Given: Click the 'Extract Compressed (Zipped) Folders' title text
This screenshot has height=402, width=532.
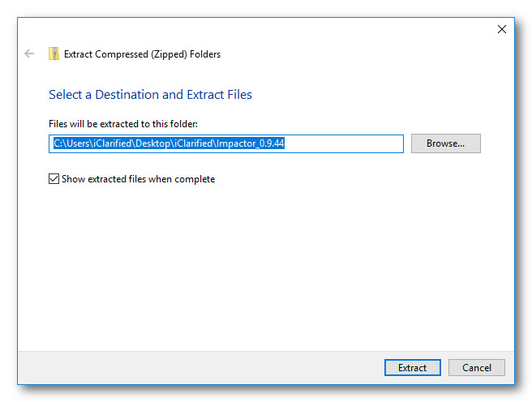Looking at the screenshot, I should tap(142, 54).
